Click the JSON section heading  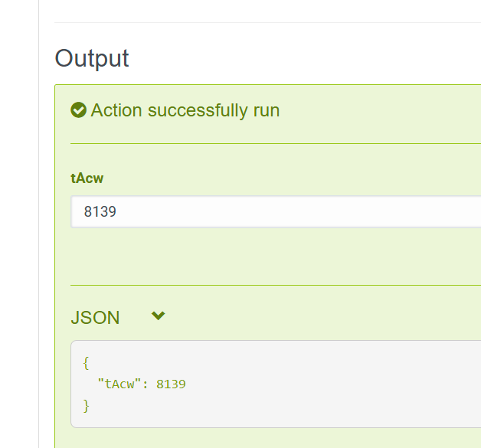[95, 317]
